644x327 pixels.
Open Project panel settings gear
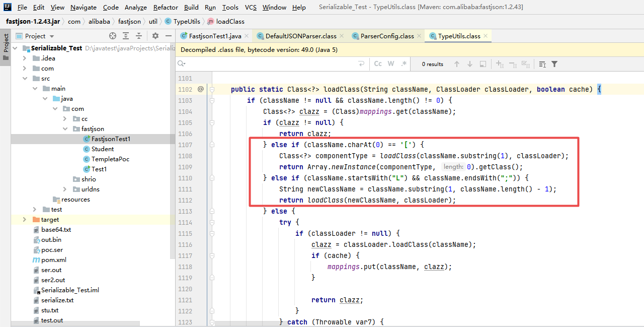click(x=154, y=36)
